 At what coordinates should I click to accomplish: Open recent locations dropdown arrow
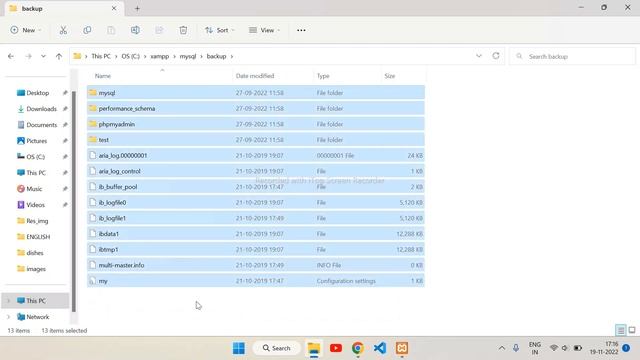[43, 56]
